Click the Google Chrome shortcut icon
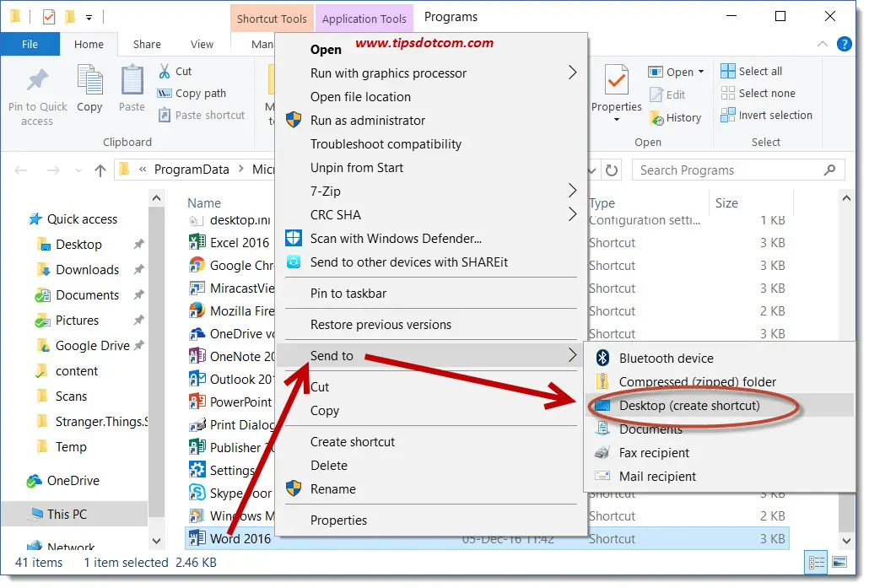869x588 pixels. [197, 265]
